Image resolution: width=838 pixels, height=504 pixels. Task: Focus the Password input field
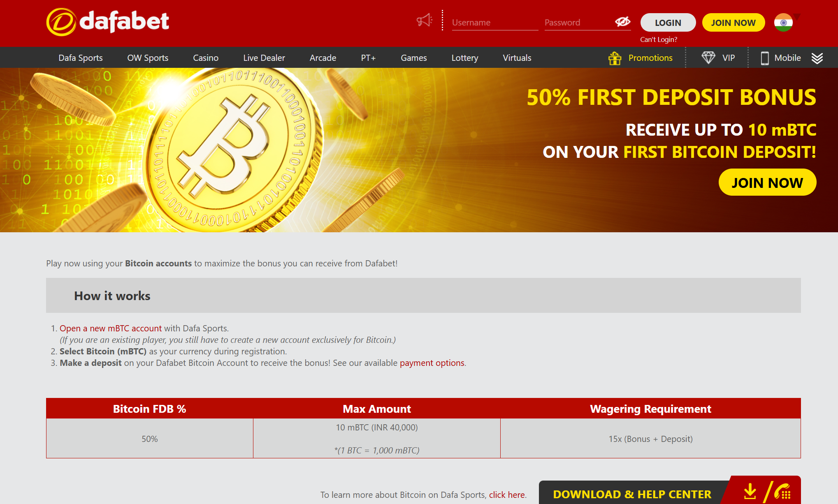pyautogui.click(x=578, y=23)
